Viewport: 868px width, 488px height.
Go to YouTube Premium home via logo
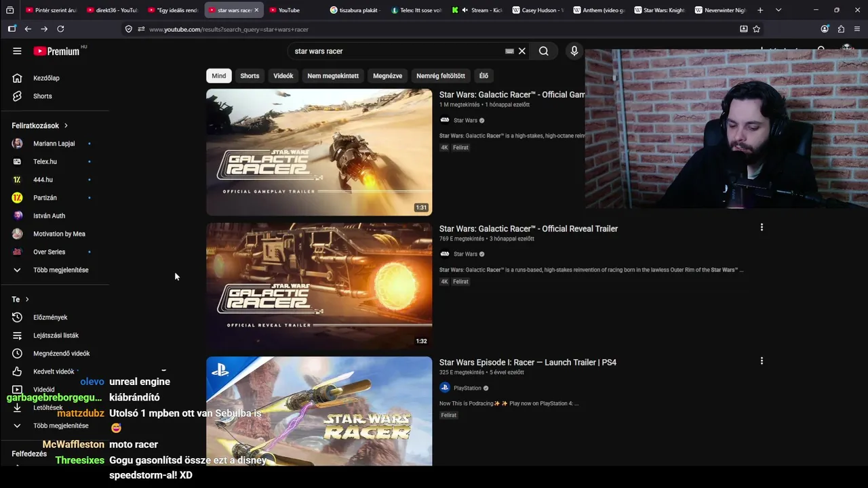click(x=56, y=51)
